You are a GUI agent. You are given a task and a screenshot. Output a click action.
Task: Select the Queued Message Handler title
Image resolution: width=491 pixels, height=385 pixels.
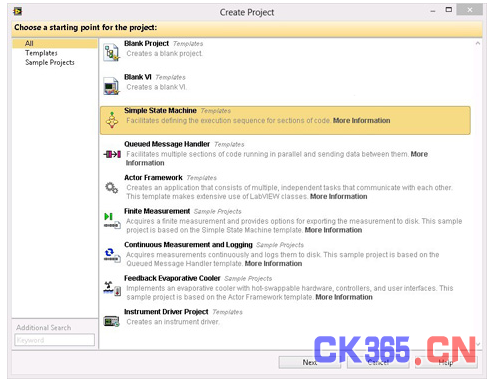pyautogui.click(x=167, y=144)
